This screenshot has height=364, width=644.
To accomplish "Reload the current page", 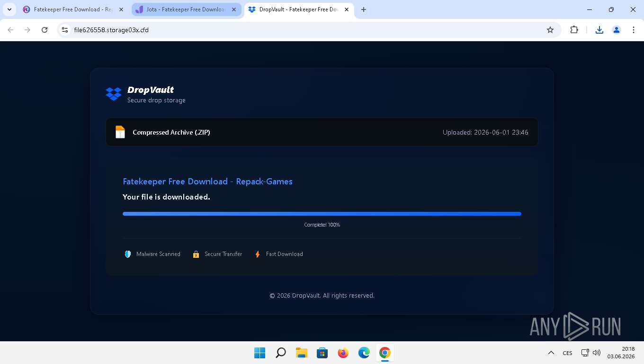I will pyautogui.click(x=45, y=30).
